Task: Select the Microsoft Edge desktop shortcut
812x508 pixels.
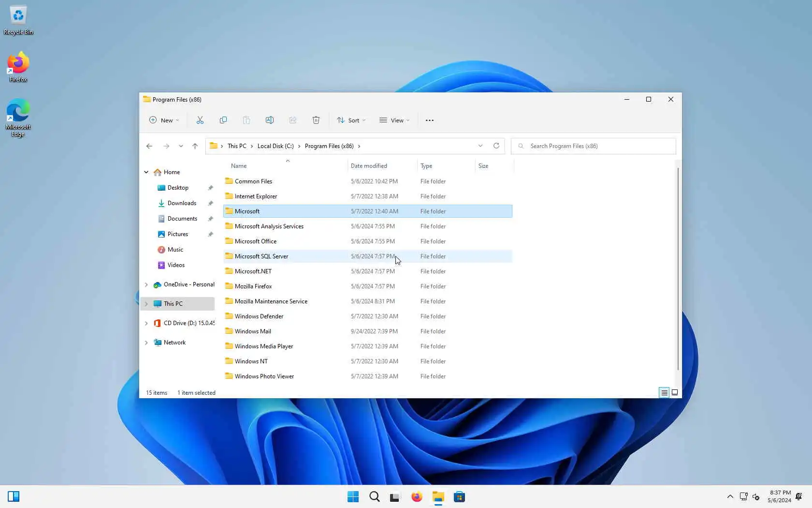Action: click(x=18, y=118)
